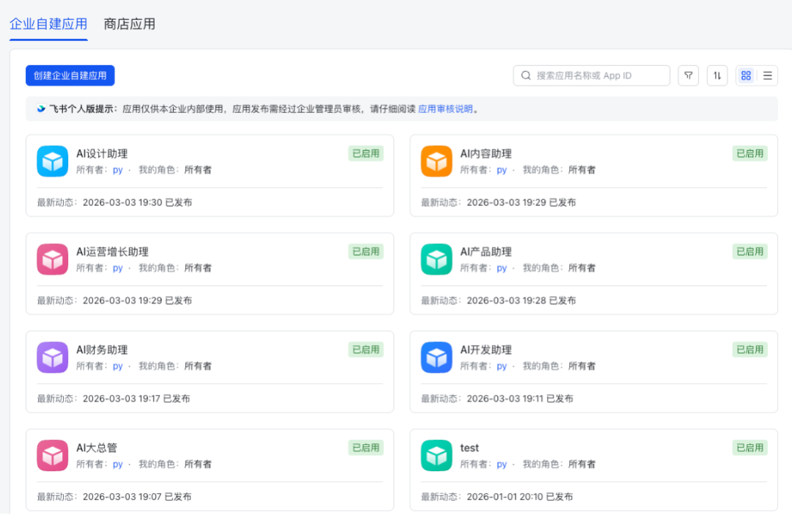Screen dimensions: 792x532
Task: Open the AI产品助理 app title
Action: click(x=486, y=251)
